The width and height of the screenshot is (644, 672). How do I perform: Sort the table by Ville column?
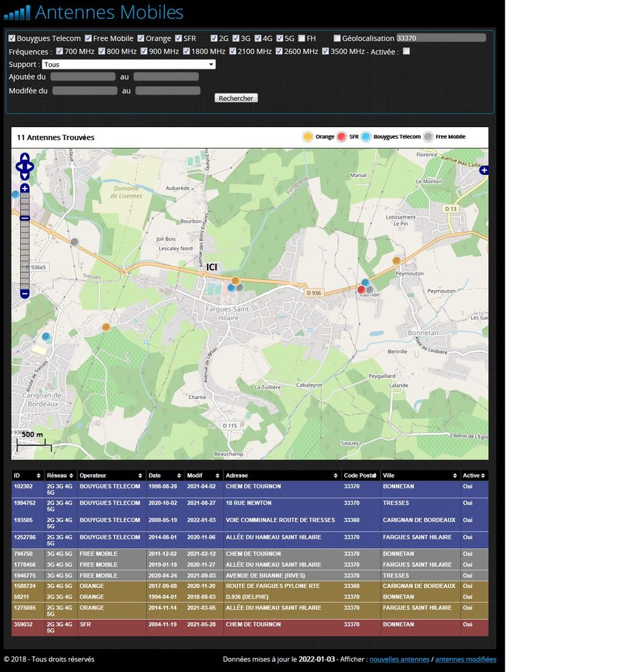(x=419, y=476)
